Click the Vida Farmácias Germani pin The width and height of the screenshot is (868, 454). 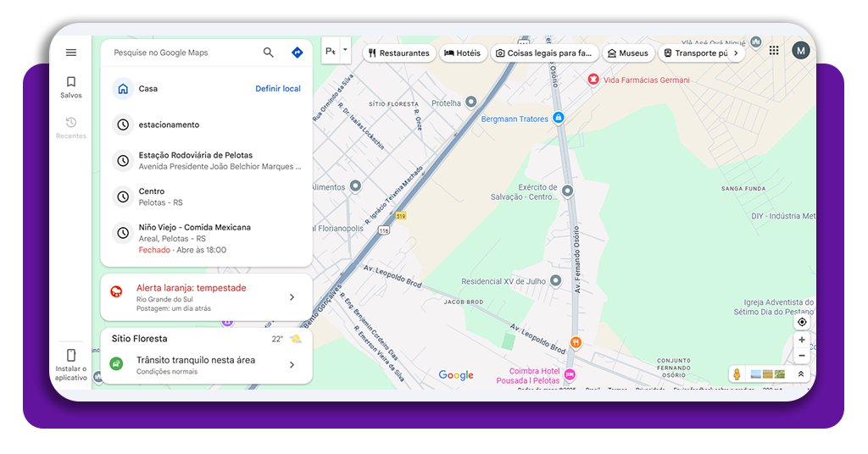(593, 80)
